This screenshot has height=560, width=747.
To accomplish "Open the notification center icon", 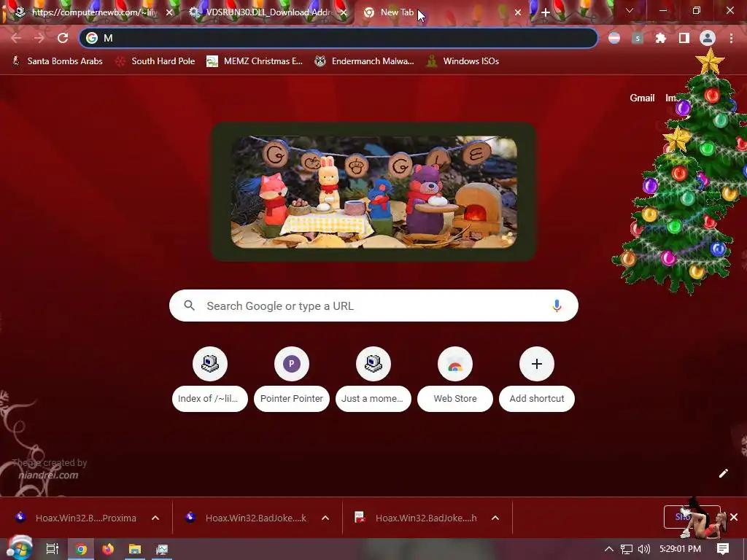I will [x=723, y=549].
